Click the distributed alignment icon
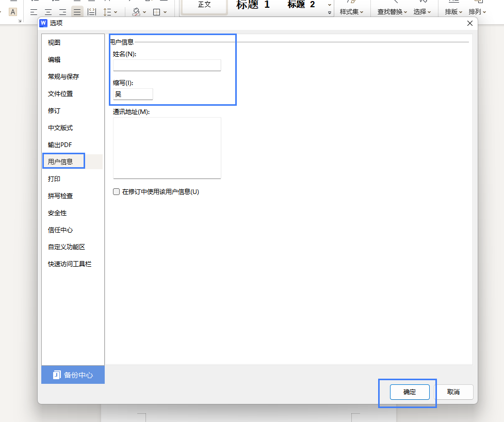The height and width of the screenshot is (422, 504). 91,11
